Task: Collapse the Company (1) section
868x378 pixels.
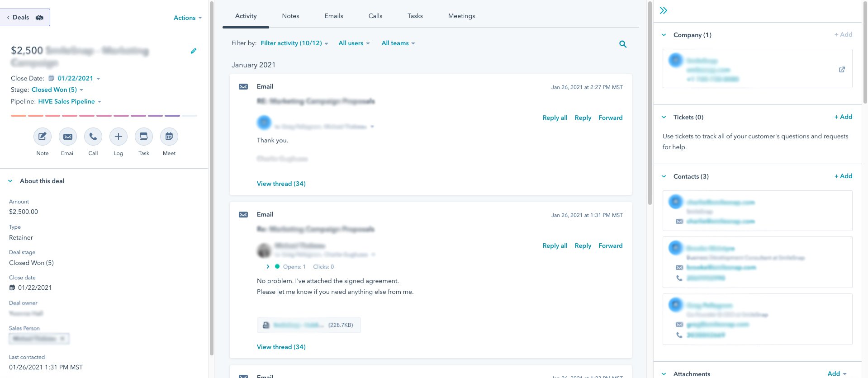Action: 664,35
